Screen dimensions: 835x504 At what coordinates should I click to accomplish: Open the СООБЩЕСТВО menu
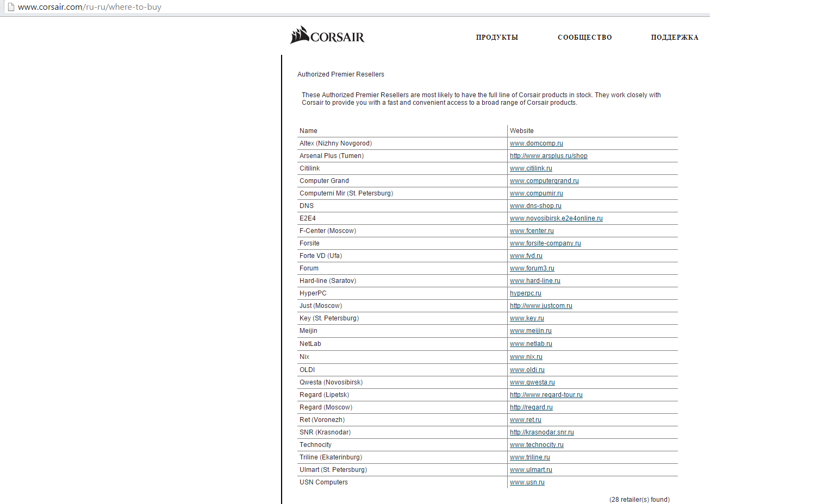(584, 37)
